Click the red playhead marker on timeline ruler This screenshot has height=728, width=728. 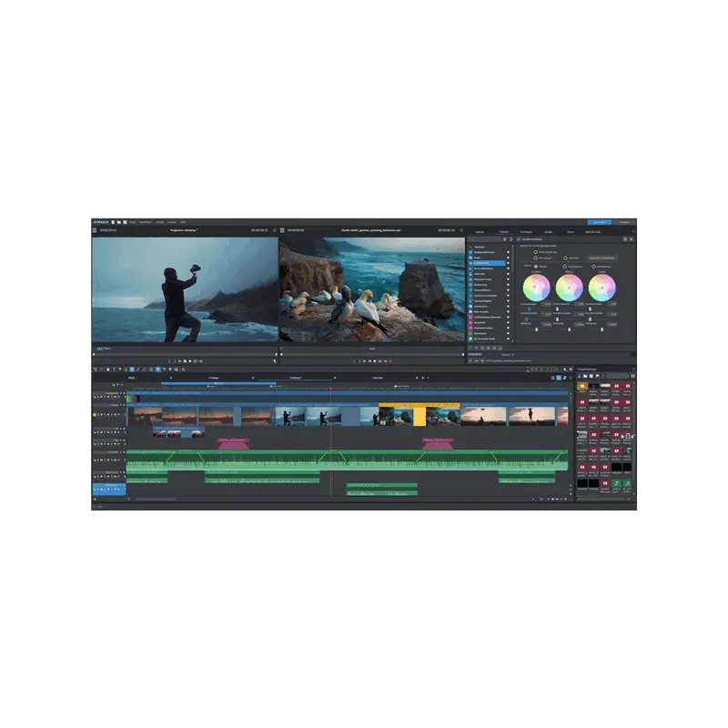click(331, 389)
